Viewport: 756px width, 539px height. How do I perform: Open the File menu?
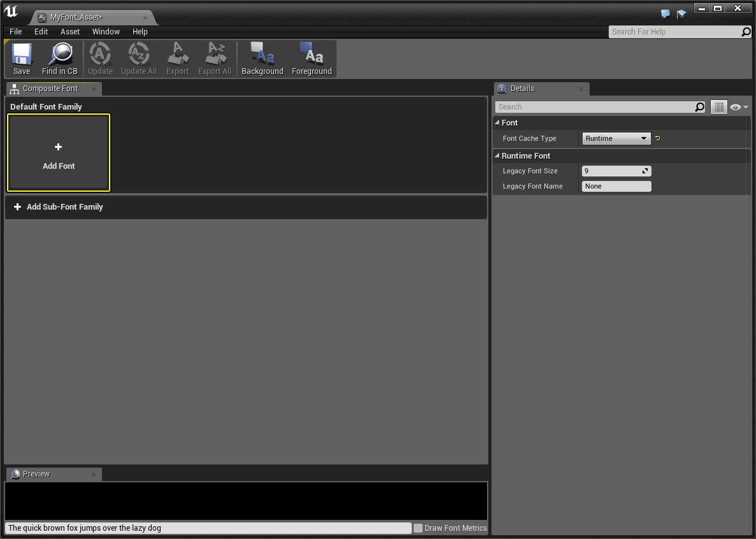tap(15, 32)
